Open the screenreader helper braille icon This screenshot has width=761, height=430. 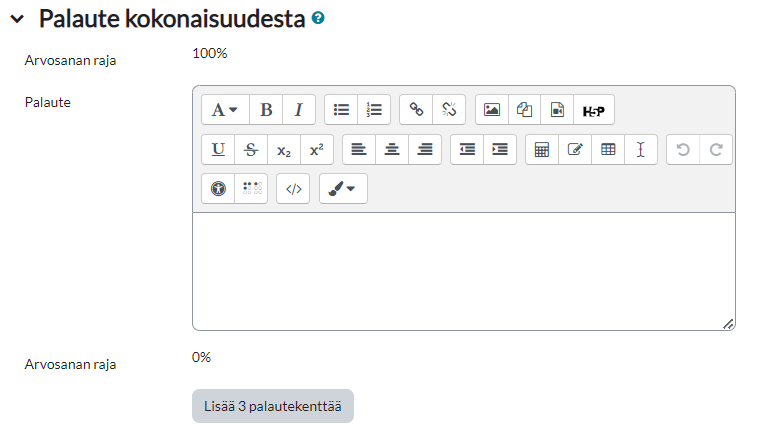click(x=251, y=188)
